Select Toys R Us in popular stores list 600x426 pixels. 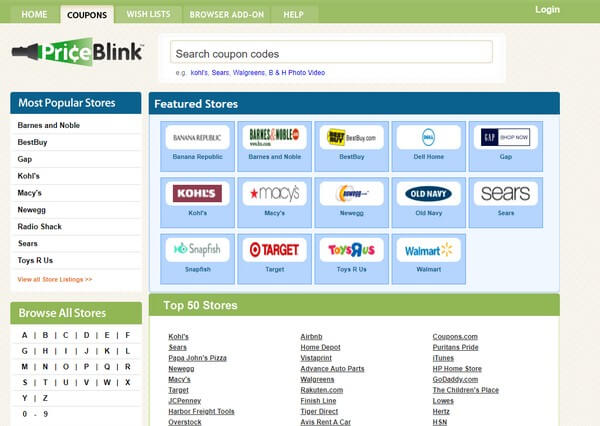(35, 260)
